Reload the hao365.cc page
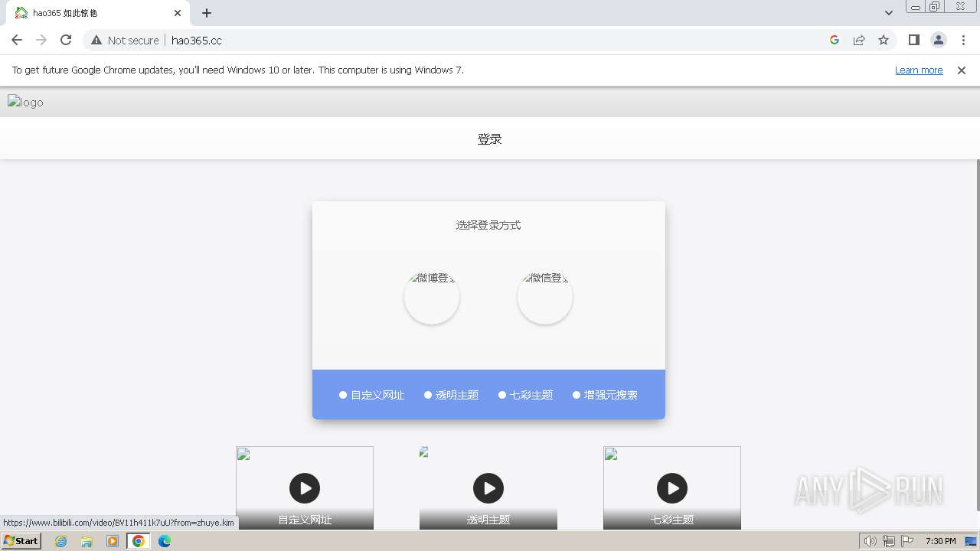Viewport: 980px width, 551px height. [66, 40]
